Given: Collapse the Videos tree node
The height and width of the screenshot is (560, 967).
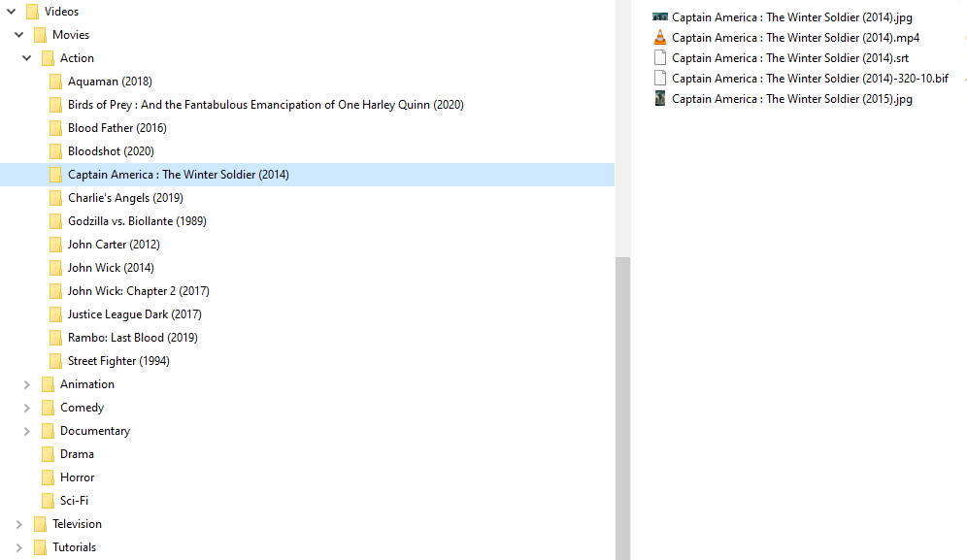Looking at the screenshot, I should click(11, 12).
